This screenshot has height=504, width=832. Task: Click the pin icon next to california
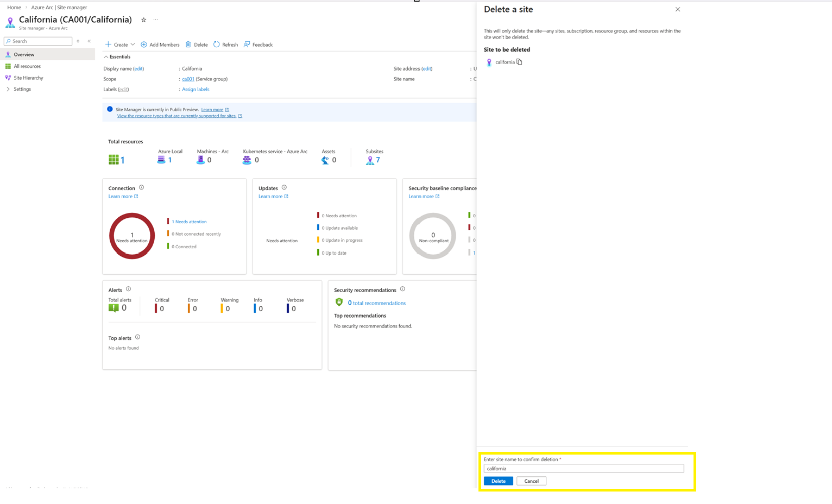[489, 62]
